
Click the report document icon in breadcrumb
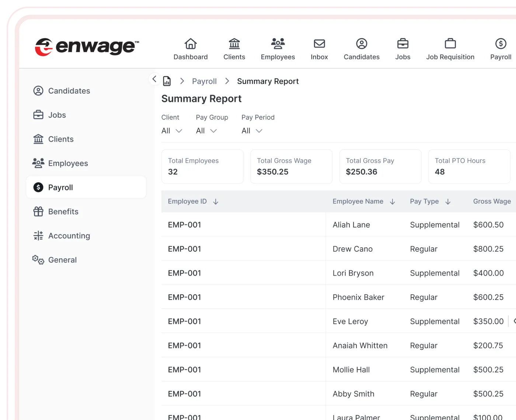167,81
